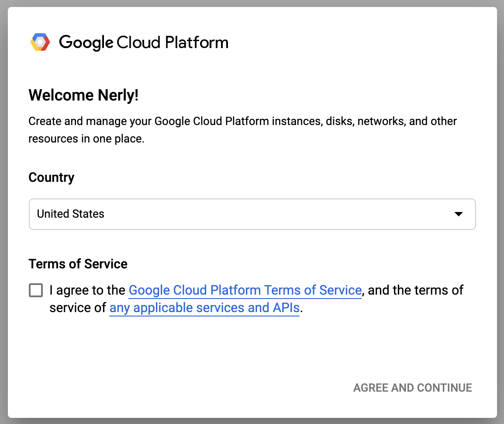Click the "Create and manage" description paragraph

[242, 121]
